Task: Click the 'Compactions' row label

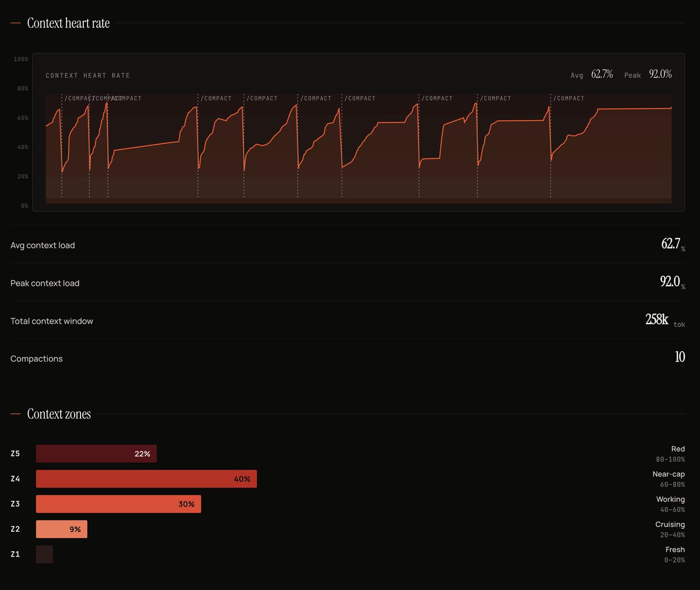Action: point(37,359)
